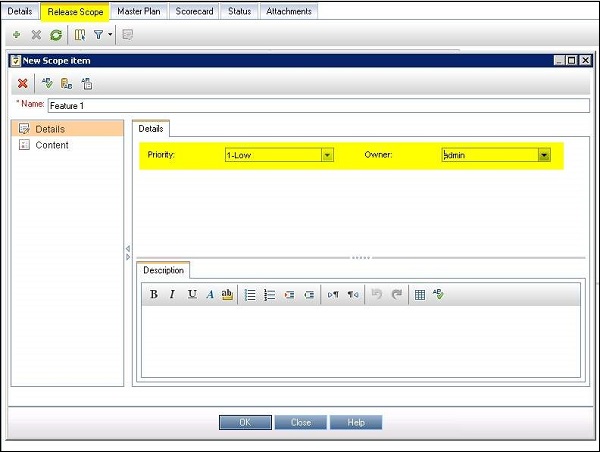Insert a bulleted list in Description
The width and height of the screenshot is (600, 452).
pyautogui.click(x=250, y=295)
